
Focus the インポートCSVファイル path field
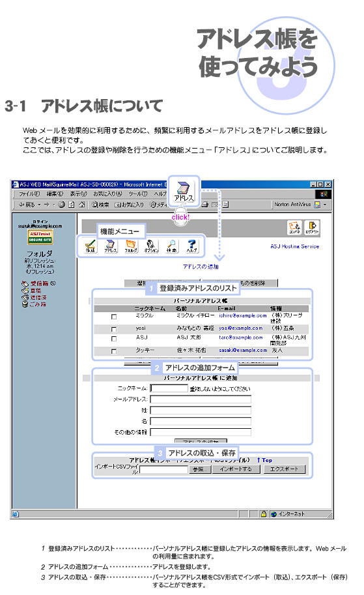164,470
